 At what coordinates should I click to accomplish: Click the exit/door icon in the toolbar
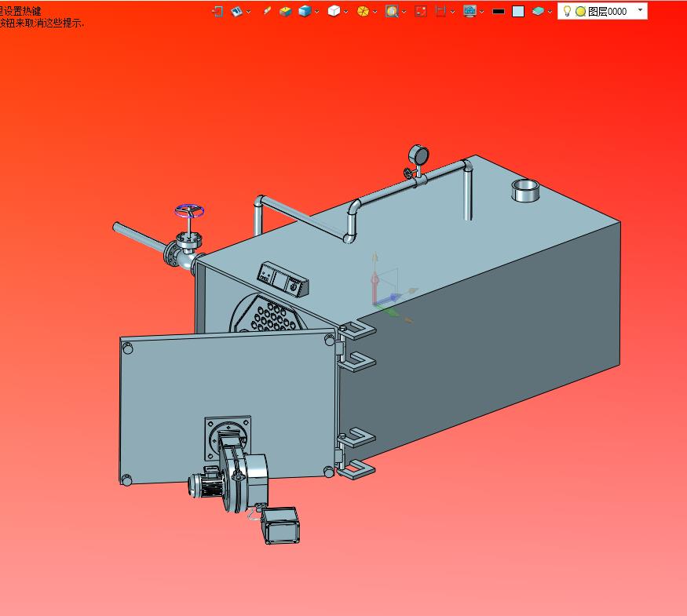[x=217, y=12]
